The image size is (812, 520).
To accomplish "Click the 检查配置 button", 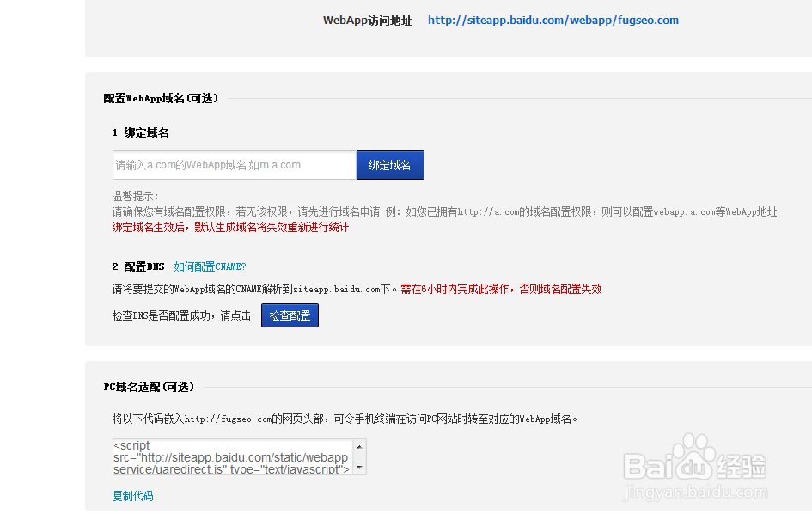I will tap(290, 315).
